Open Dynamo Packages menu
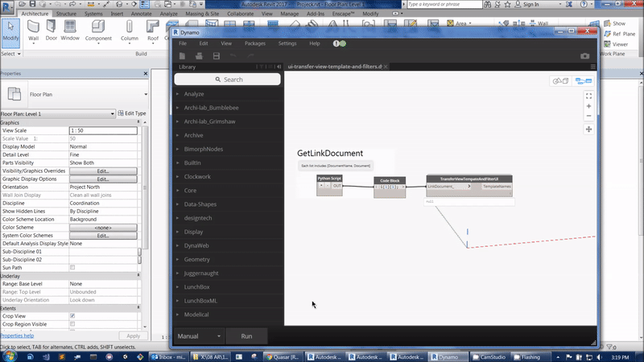This screenshot has width=644, height=362. [255, 43]
